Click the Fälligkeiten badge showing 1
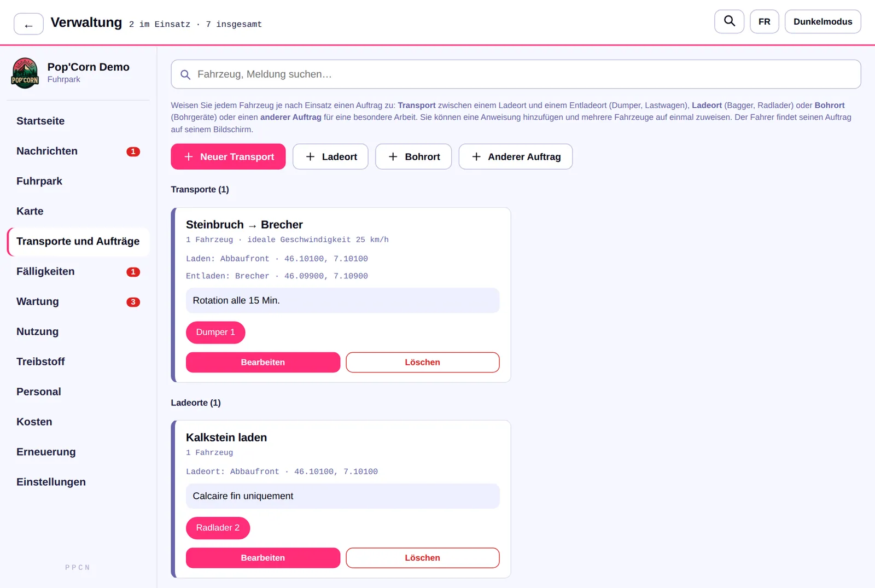 click(133, 272)
